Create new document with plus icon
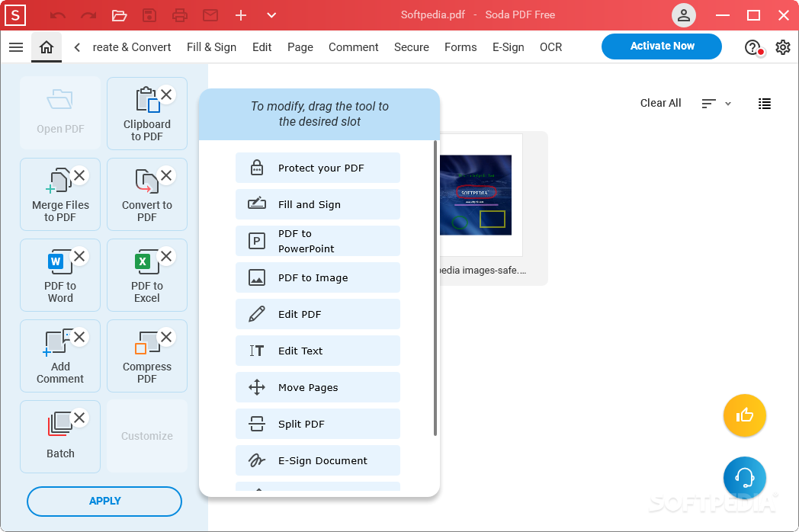 coord(241,15)
